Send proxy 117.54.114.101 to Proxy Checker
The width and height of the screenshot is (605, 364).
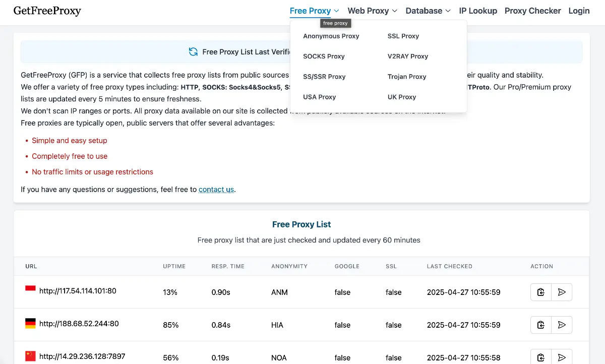(x=562, y=292)
